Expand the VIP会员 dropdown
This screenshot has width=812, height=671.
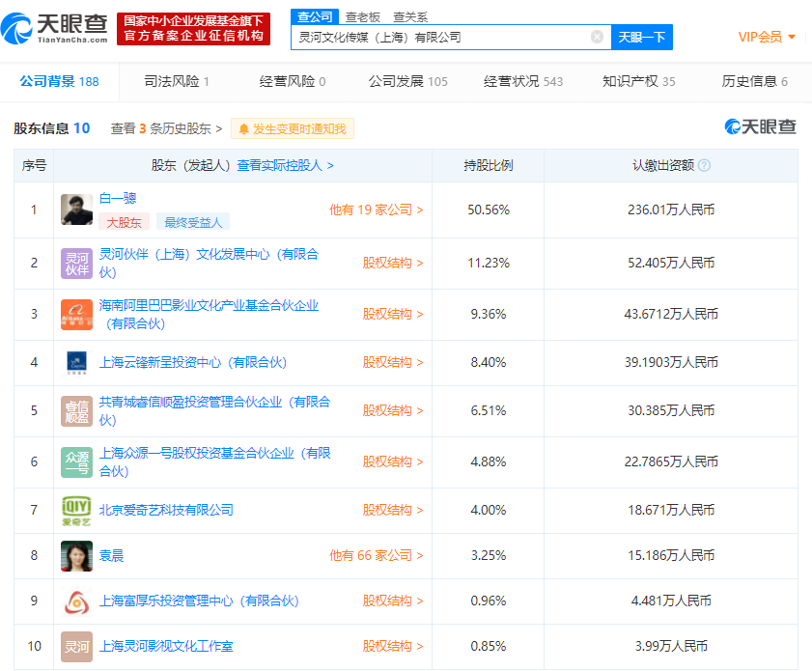[767, 37]
